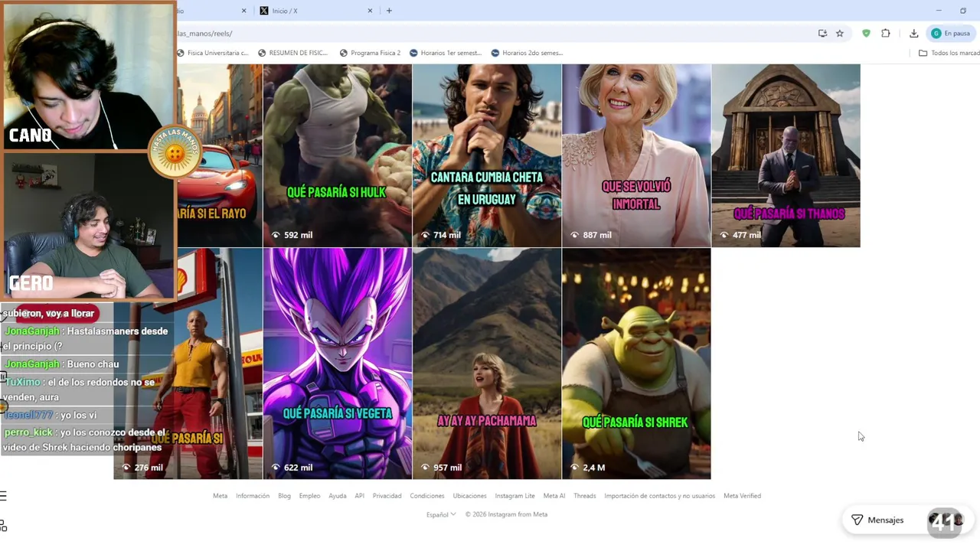This screenshot has width=980, height=551.
Task: Open the Información footer link
Action: (253, 496)
